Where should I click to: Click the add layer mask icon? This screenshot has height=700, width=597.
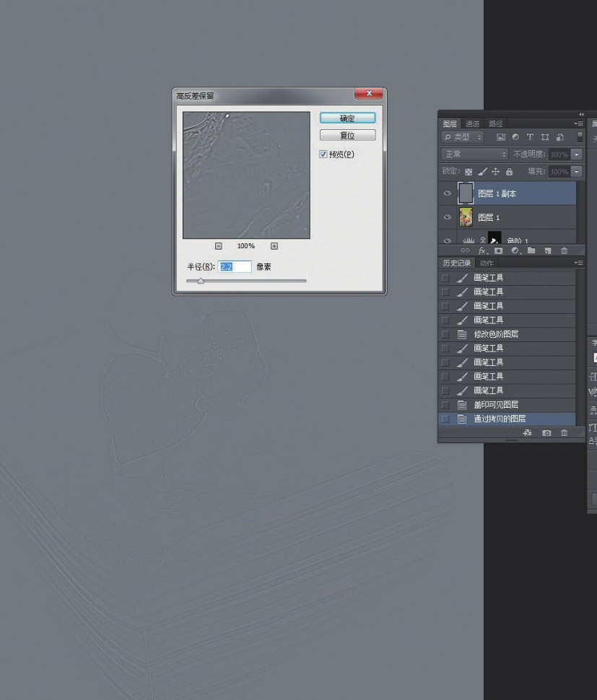498,250
